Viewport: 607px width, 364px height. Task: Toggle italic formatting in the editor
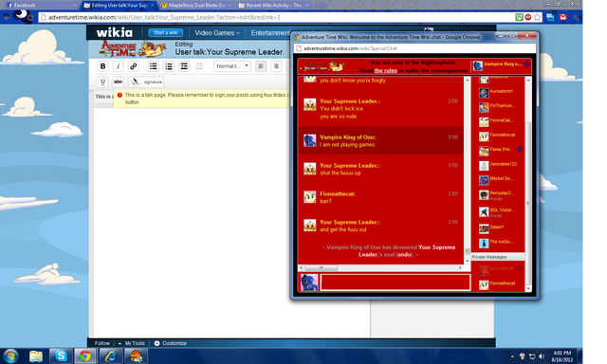pyautogui.click(x=118, y=66)
